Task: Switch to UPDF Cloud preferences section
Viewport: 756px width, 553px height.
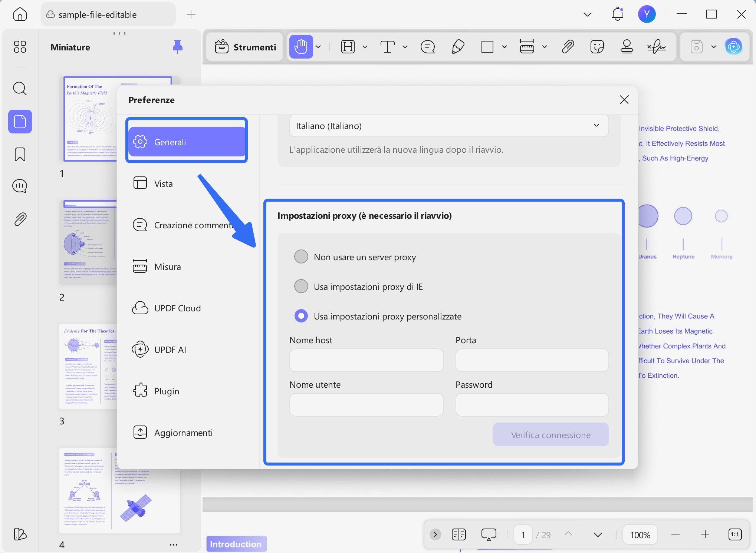Action: click(x=177, y=308)
